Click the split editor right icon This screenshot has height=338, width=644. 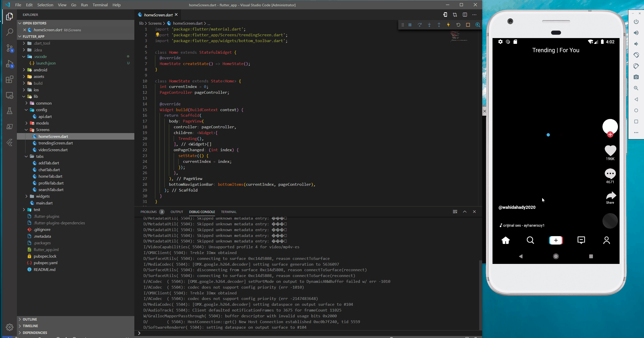click(465, 15)
